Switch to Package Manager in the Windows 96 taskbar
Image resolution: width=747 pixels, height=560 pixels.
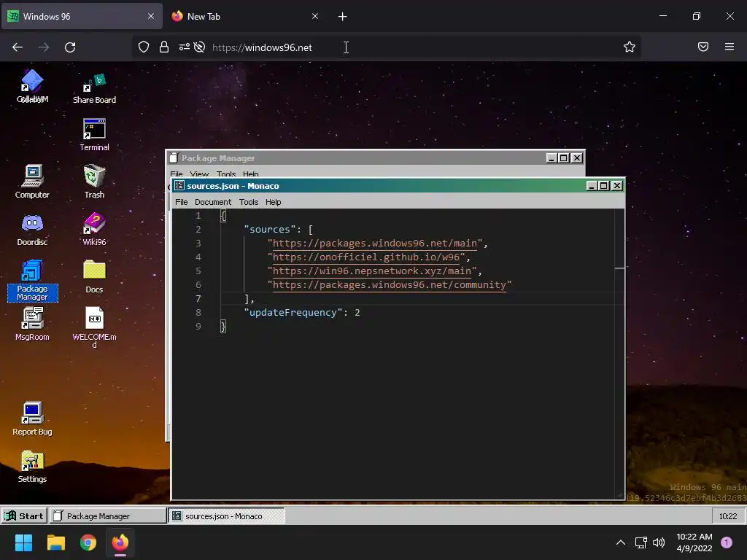108,516
